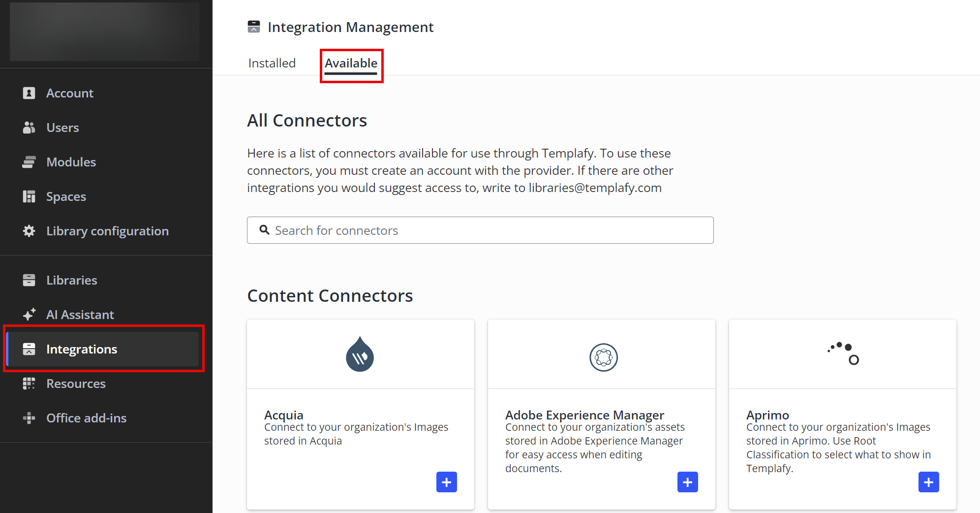Select the Modules stack icon

point(29,162)
